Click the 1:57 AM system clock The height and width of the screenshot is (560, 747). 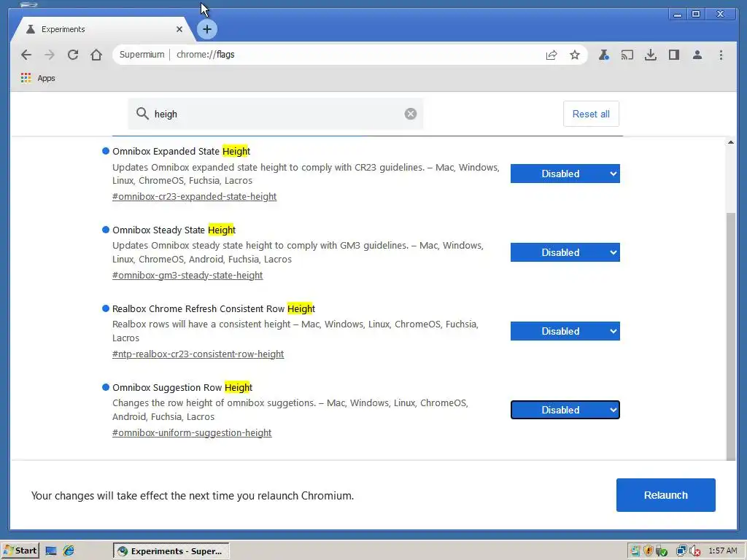722,551
